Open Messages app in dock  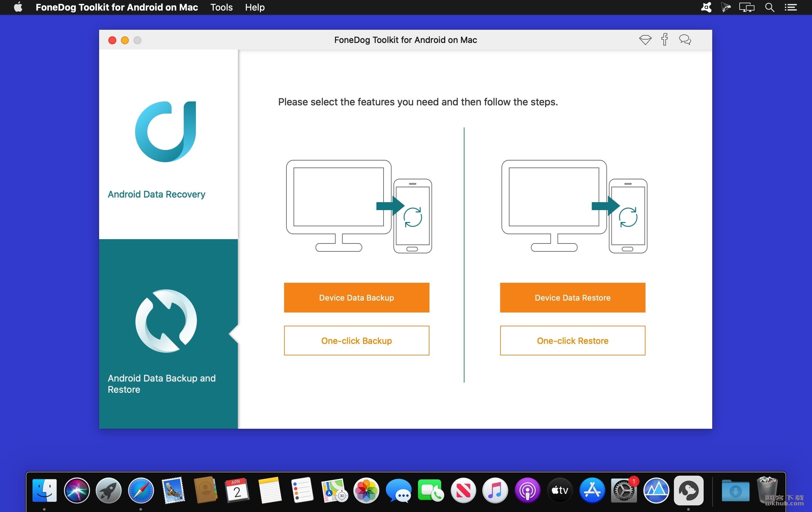(x=398, y=490)
